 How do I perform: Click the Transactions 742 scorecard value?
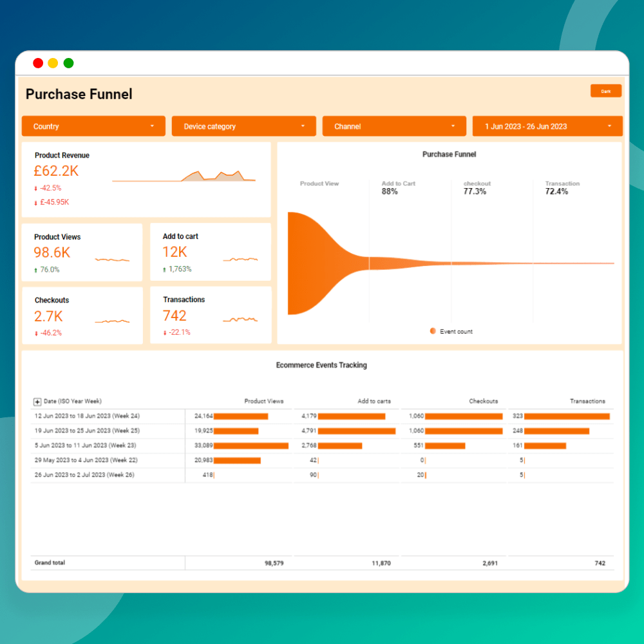tap(175, 316)
